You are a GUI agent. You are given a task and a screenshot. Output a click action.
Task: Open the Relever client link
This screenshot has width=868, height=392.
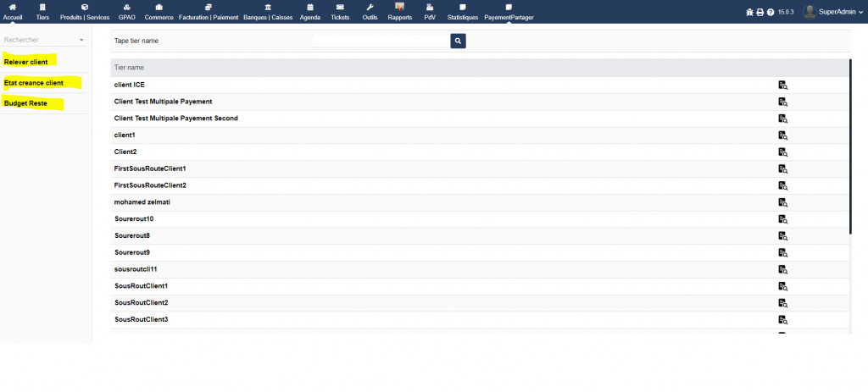[25, 62]
